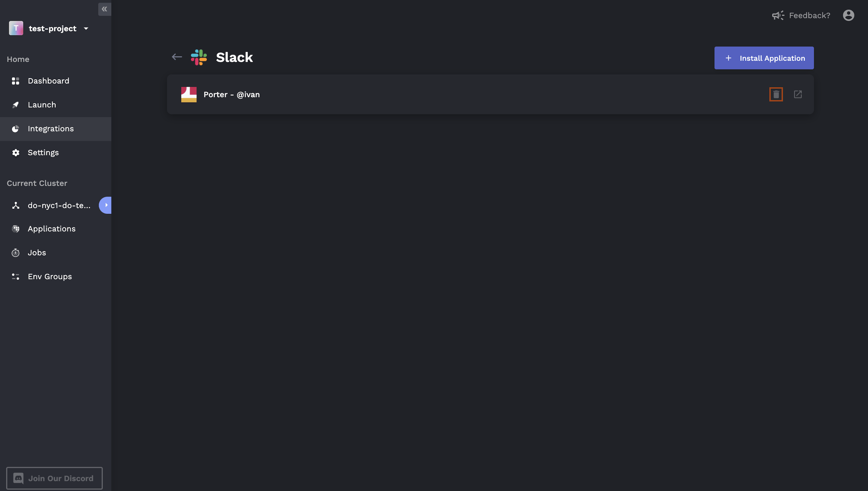
Task: Click the Porter workspace avatar thumbnail
Action: point(189,94)
